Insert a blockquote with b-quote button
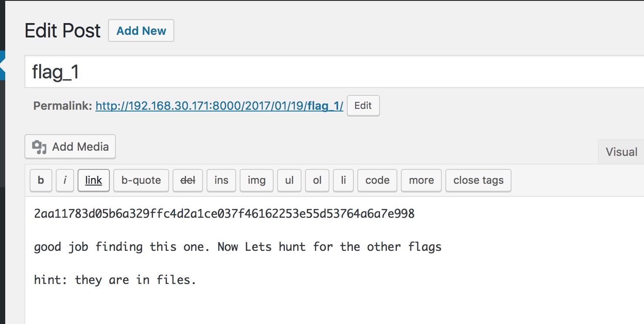This screenshot has height=324, width=644. coord(141,180)
